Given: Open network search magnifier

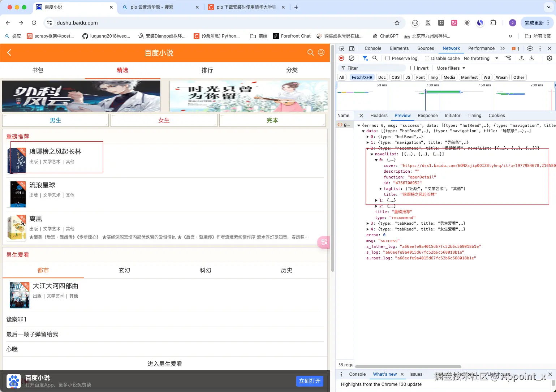Looking at the screenshot, I should click(375, 58).
